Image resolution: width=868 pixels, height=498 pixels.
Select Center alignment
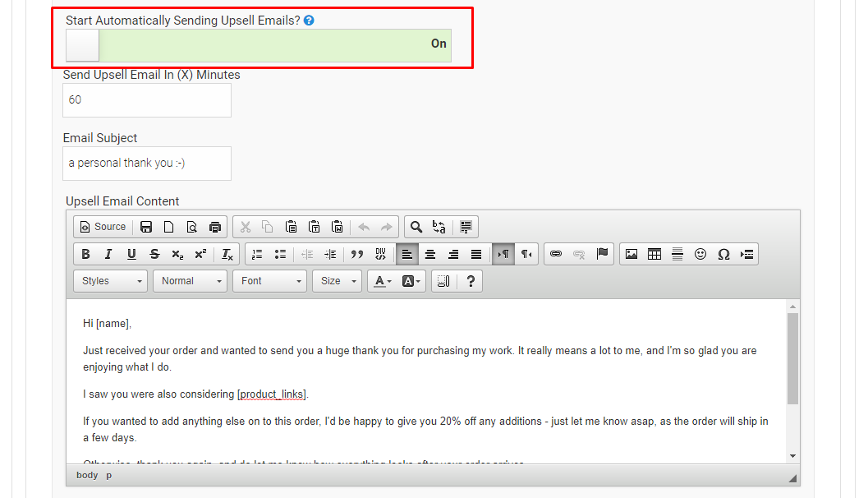tap(430, 254)
